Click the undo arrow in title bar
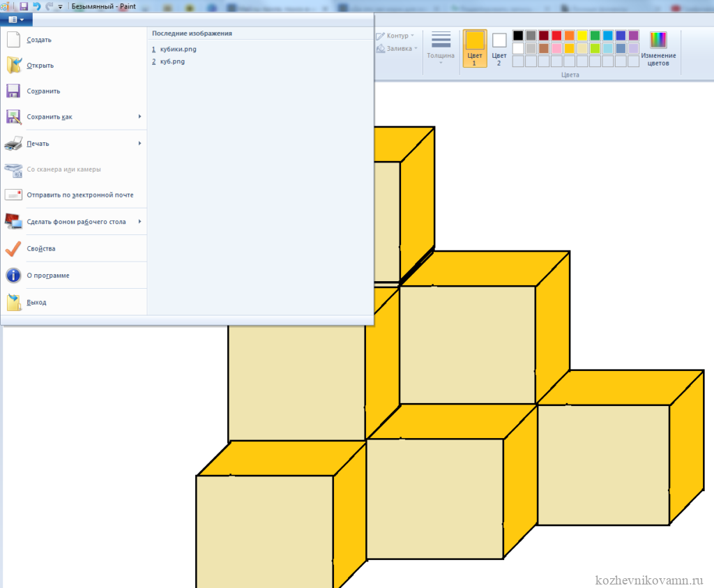The image size is (714, 588). point(36,6)
